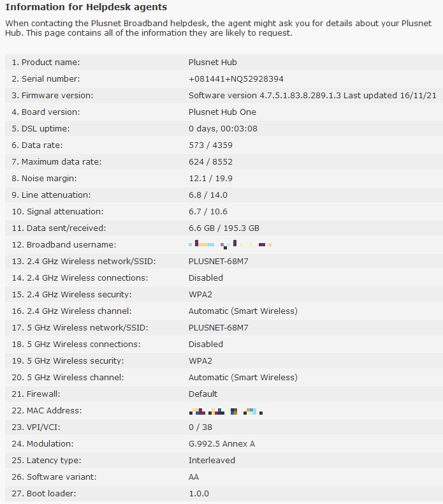The height and width of the screenshot is (504, 443).
Task: Click the 5 GHz Wireless channel value
Action: pos(243,378)
